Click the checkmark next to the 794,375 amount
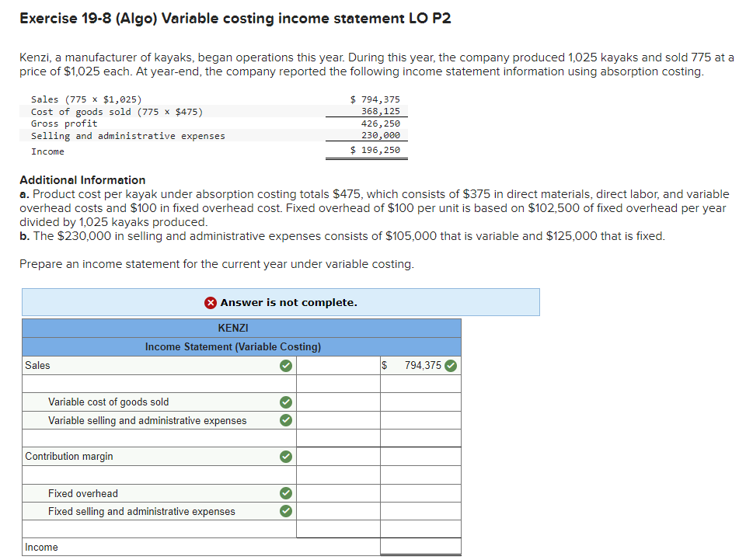The image size is (753, 560). pyautogui.click(x=449, y=365)
